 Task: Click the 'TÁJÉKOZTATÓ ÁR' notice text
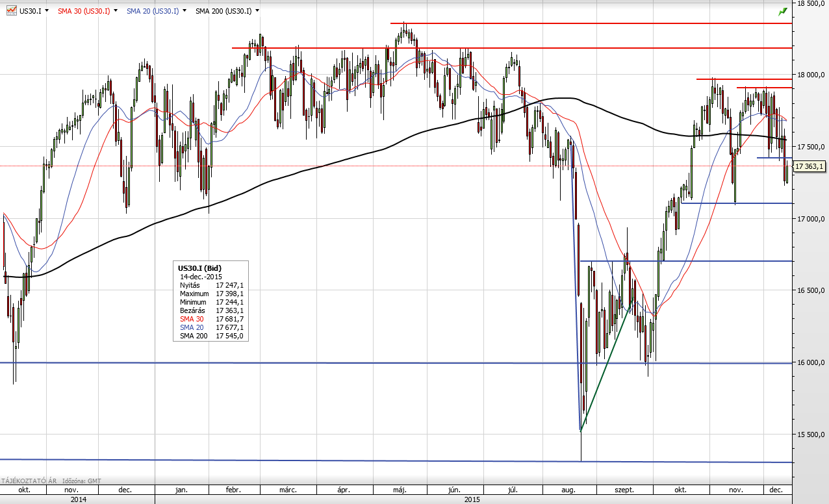[x=29, y=481]
